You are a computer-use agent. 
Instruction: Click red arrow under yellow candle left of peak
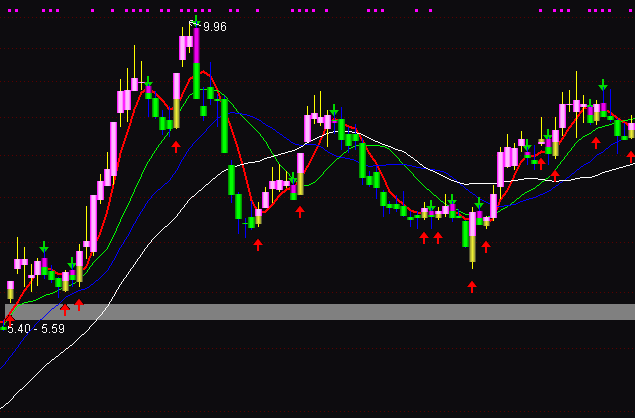coord(176,146)
